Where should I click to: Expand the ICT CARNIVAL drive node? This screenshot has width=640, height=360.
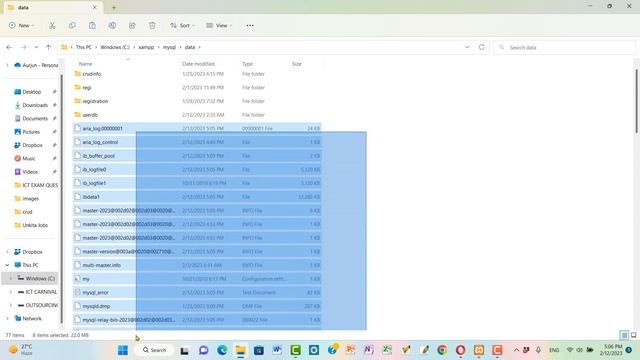click(11, 292)
